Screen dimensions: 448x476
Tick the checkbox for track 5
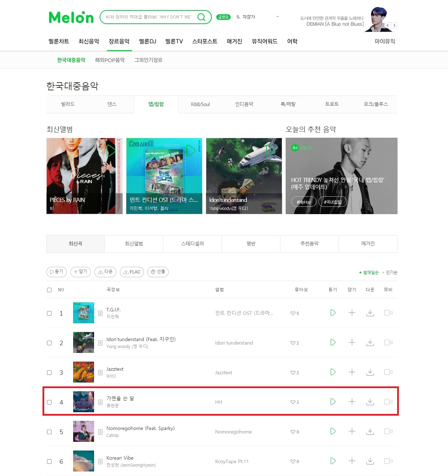click(x=49, y=432)
